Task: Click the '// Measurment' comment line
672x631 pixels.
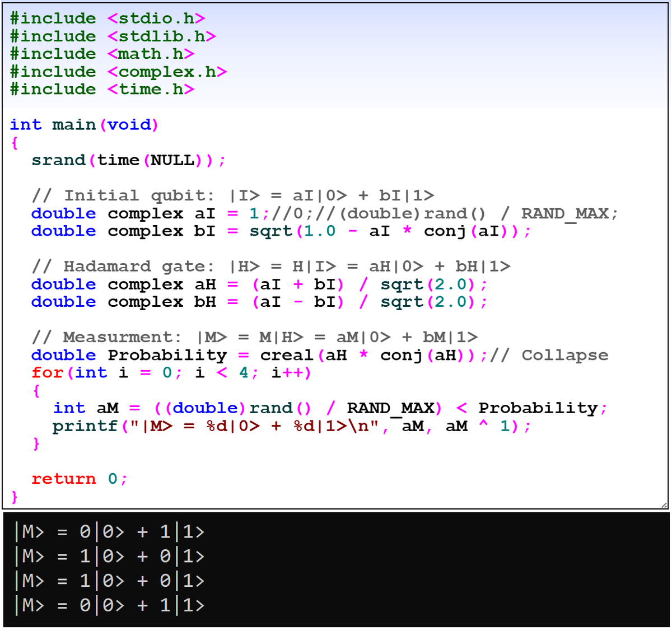Action: (255, 337)
